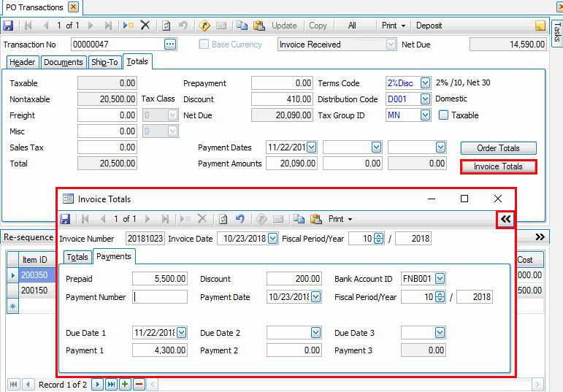Viewport: 563px width, 392px height.
Task: Open the Tax Group ID dropdown
Action: 425,115
